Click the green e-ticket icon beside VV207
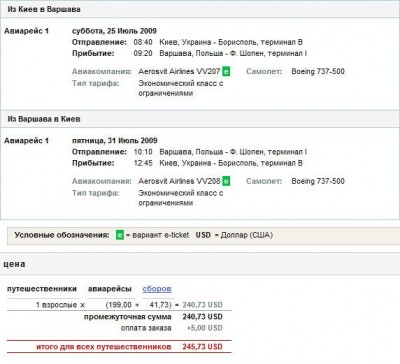The image size is (400, 364). tap(226, 71)
